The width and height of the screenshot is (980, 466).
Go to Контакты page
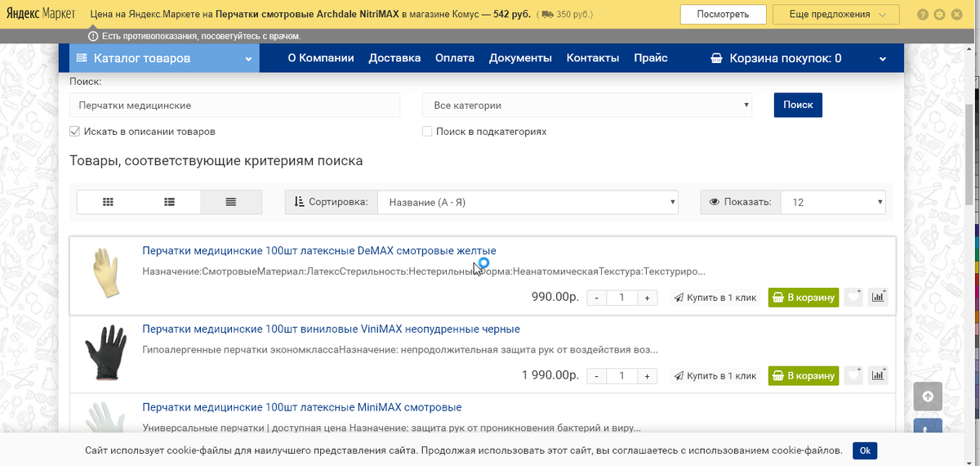click(x=593, y=58)
